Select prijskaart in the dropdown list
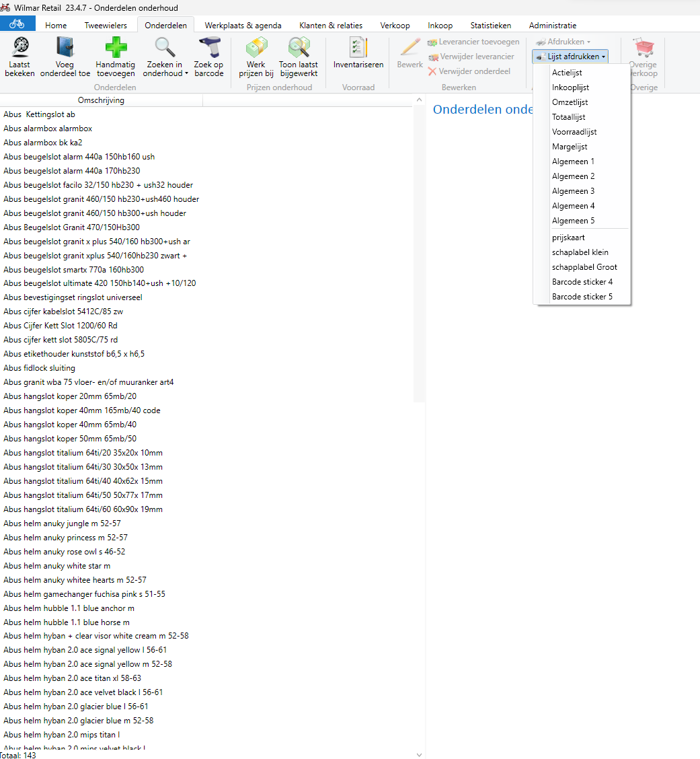Screen dimensions: 700x759 [x=568, y=238]
